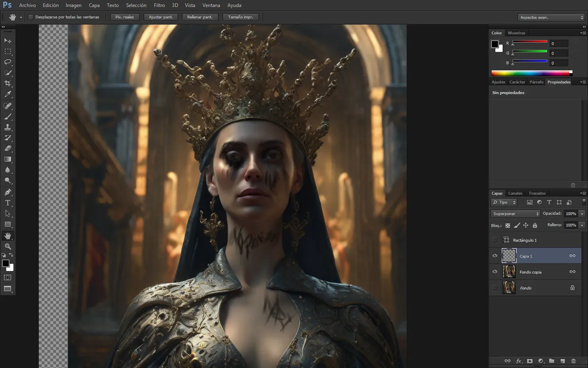Toggle adjustment layer filter
Screen dimensions: 588x368
[x=539, y=202]
